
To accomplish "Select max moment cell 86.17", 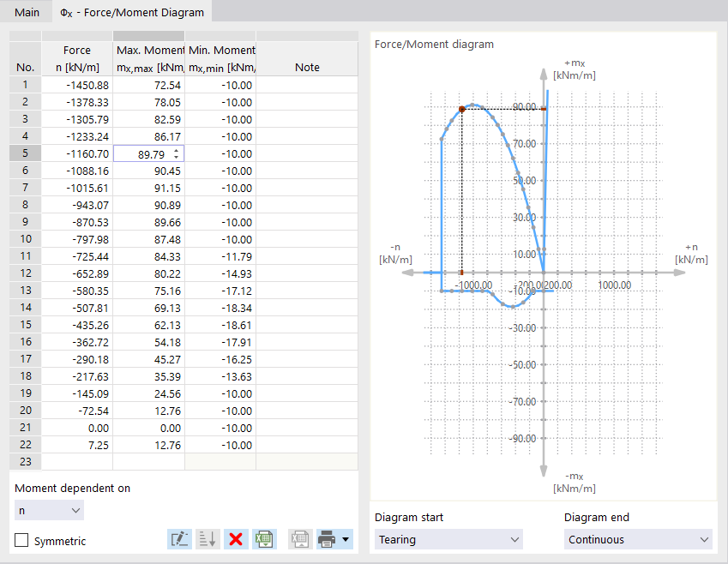I will click(x=148, y=136).
